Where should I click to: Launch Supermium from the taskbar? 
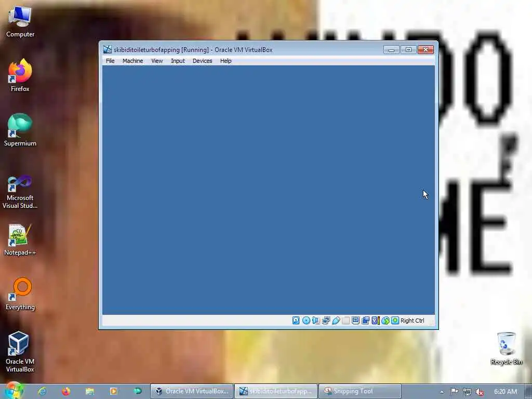pyautogui.click(x=137, y=391)
